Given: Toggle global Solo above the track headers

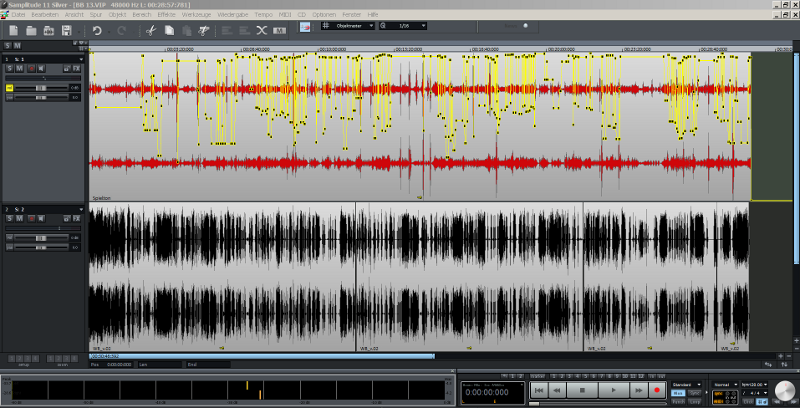Looking at the screenshot, I should [x=7, y=46].
